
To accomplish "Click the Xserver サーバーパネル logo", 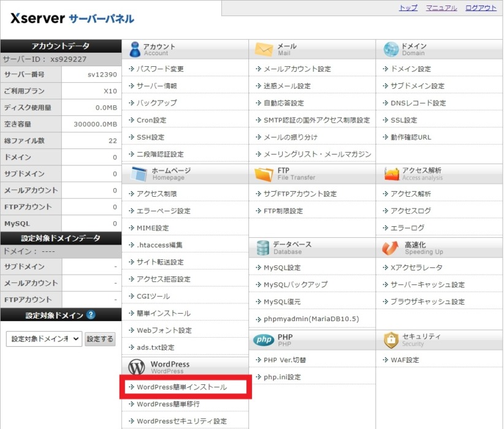I will pyautogui.click(x=72, y=18).
